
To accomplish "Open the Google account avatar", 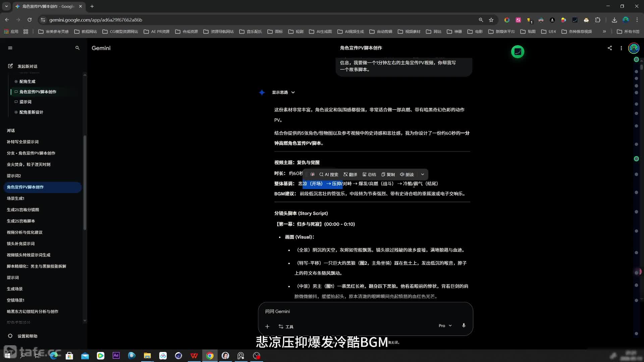I will click(x=634, y=48).
